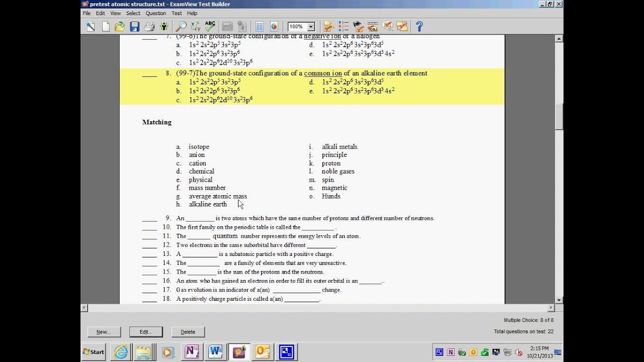Click the speech bubble checkmark select icon

387,27
